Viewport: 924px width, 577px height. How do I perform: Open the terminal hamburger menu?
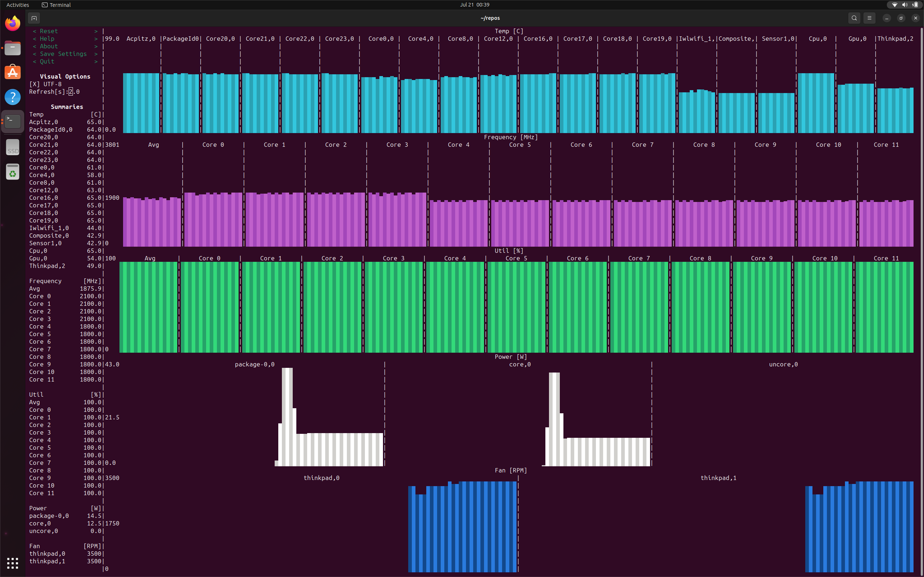869,18
